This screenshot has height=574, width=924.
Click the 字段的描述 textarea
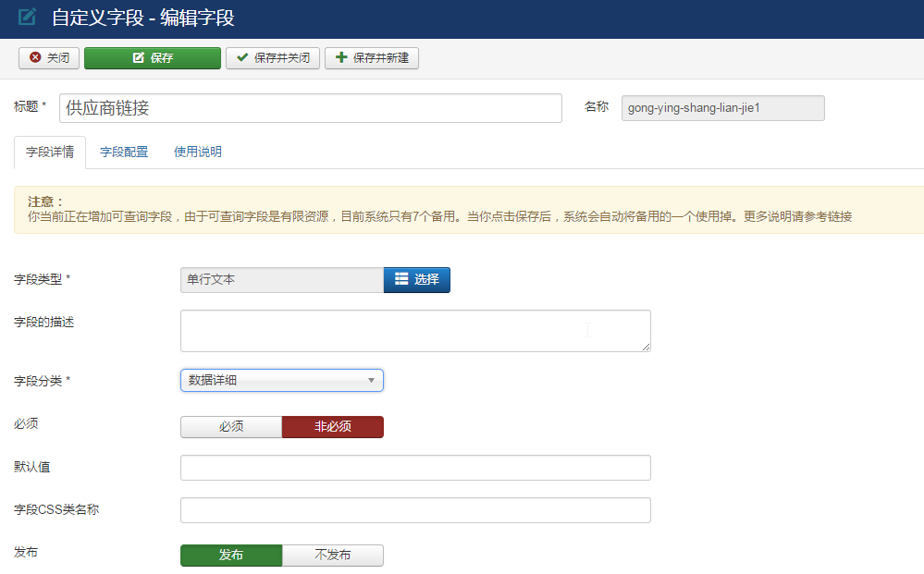pyautogui.click(x=414, y=331)
